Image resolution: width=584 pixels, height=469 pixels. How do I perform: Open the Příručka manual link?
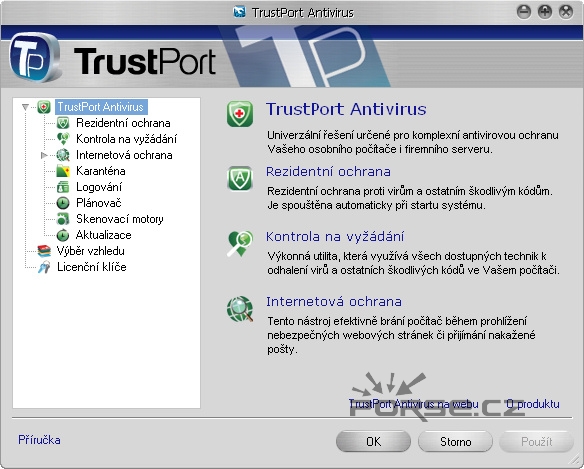(x=39, y=440)
